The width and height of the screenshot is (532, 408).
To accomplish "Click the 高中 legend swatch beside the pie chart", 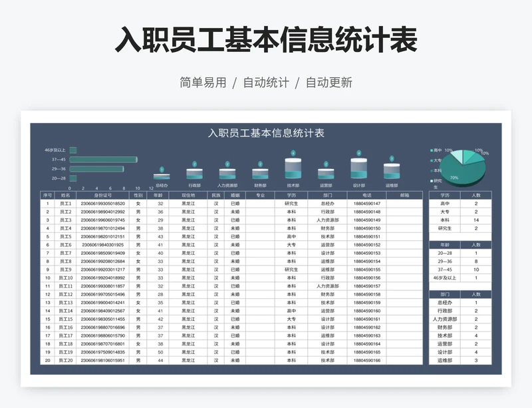I will point(432,150).
